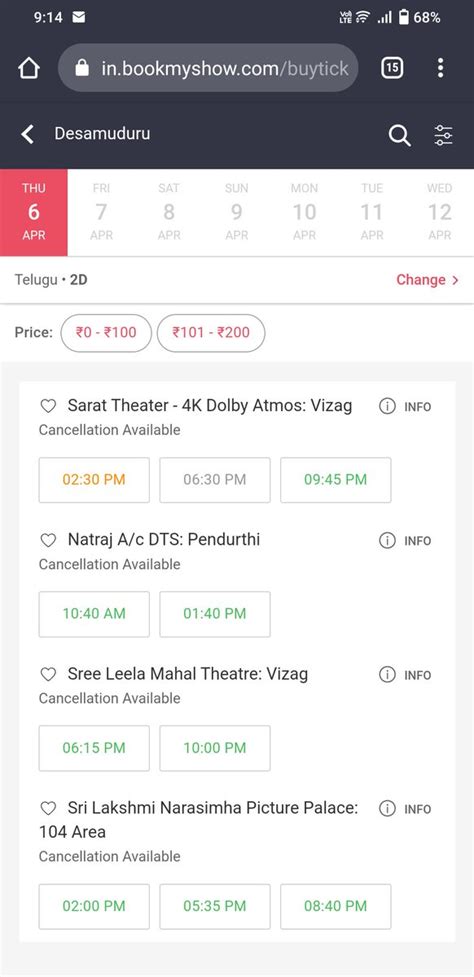Viewport: 474px width, 977px height.
Task: Open the search magnifier icon
Action: click(x=399, y=135)
